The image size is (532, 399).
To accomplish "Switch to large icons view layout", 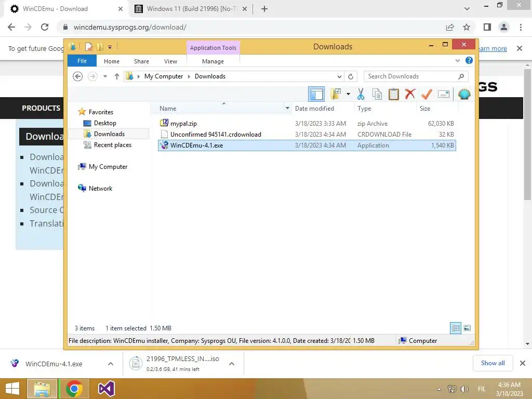I will pyautogui.click(x=467, y=328).
